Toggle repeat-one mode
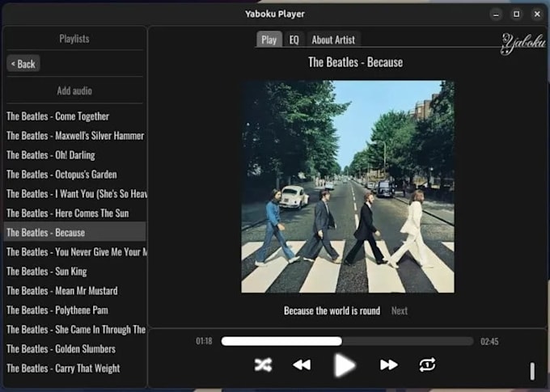The width and height of the screenshot is (550, 392). 427,365
